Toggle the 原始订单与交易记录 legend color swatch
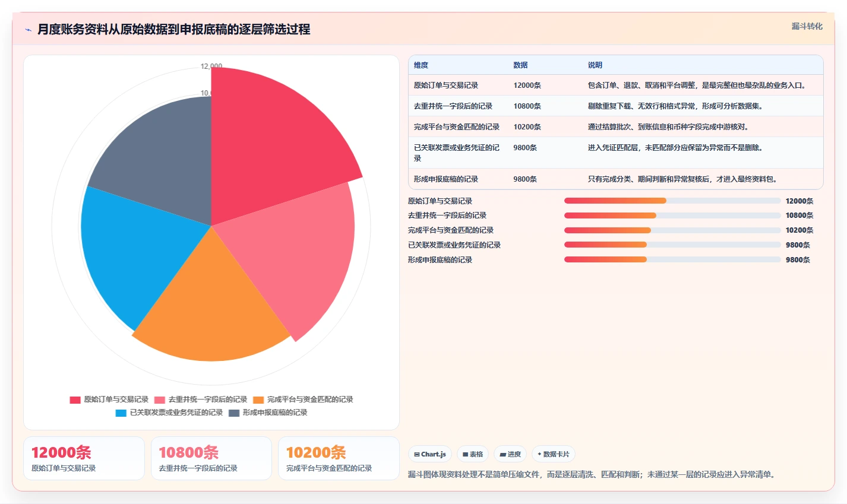Viewport: 847px width, 504px height. pyautogui.click(x=75, y=400)
